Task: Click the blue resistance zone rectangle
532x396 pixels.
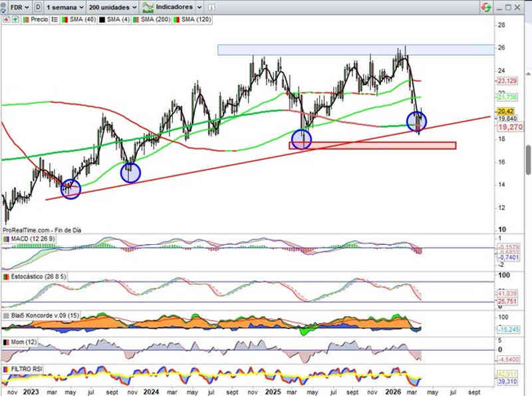Action: pos(356,50)
